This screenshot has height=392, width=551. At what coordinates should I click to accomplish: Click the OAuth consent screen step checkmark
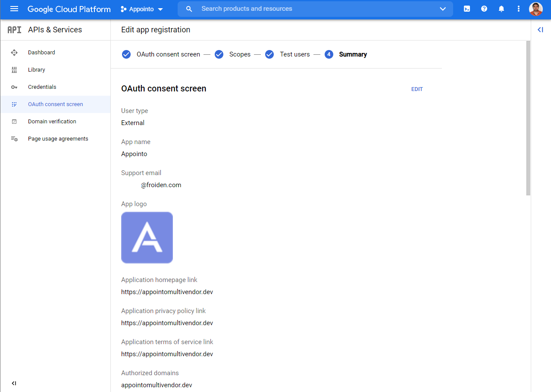point(126,54)
